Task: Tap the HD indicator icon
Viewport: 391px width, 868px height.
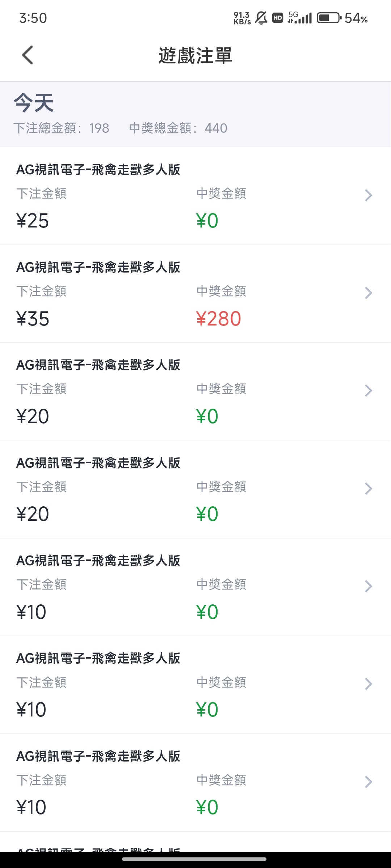Action: point(277,18)
